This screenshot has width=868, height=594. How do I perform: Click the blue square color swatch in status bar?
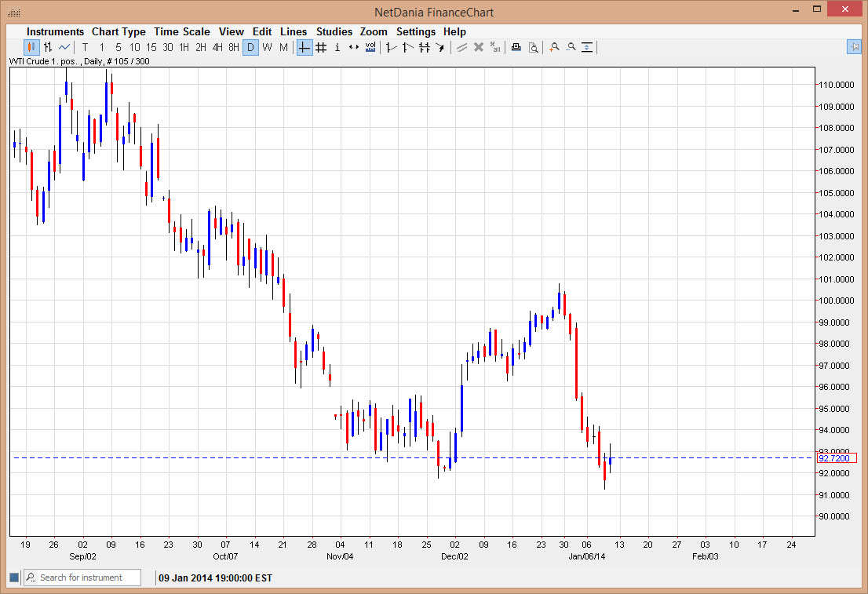coord(13,578)
